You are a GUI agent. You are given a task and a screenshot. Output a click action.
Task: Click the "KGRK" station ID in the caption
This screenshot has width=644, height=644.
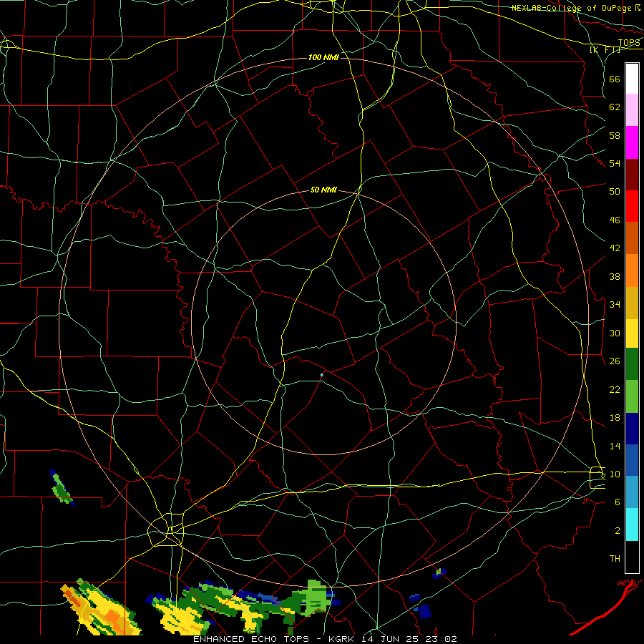(x=343, y=639)
